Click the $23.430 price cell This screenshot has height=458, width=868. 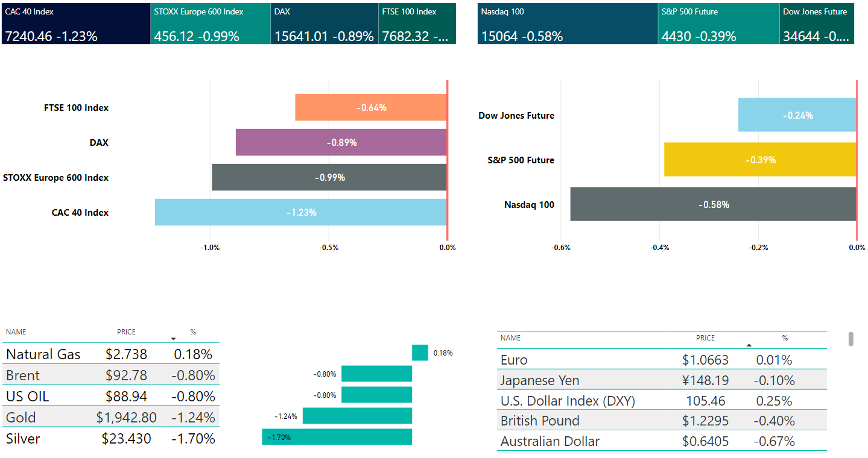[x=126, y=438]
